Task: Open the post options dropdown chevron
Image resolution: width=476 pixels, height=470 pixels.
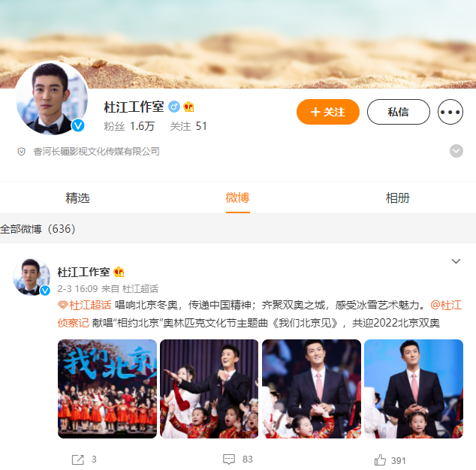Action: pyautogui.click(x=456, y=261)
